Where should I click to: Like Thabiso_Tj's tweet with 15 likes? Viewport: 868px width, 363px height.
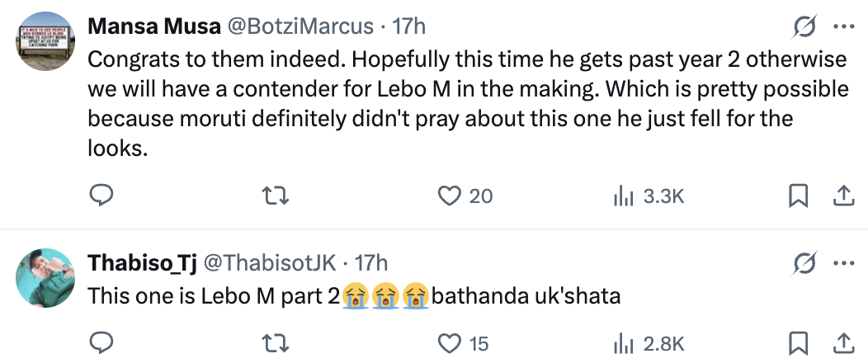click(448, 343)
